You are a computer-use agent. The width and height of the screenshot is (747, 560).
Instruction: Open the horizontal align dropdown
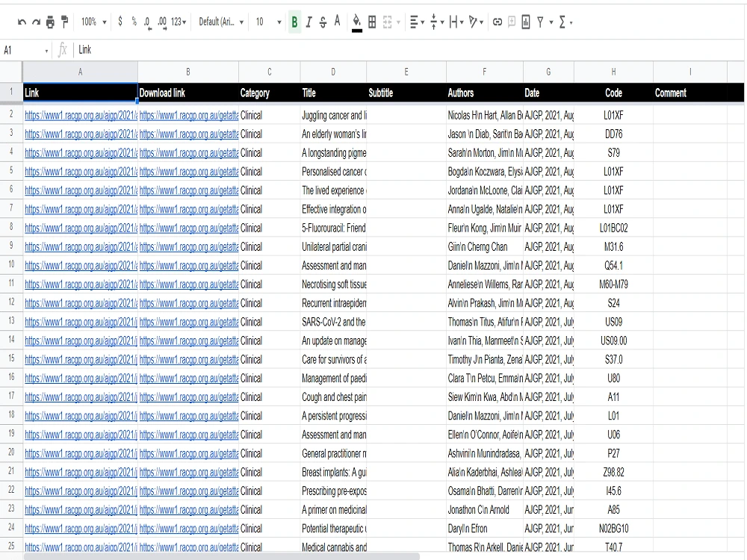(417, 22)
